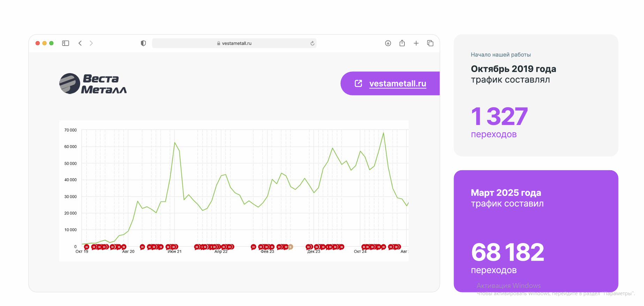This screenshot has width=644, height=306.
Task: Select the beige E marker on timeline
Action: click(290, 247)
